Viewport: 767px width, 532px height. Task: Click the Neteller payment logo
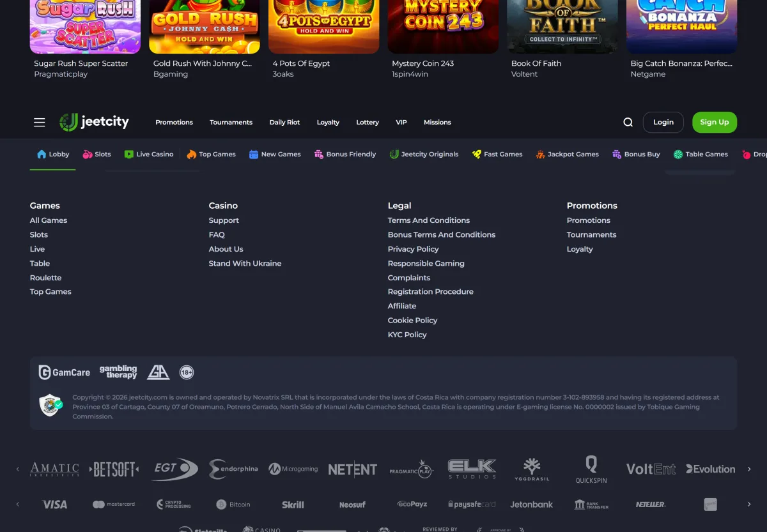coord(651,505)
